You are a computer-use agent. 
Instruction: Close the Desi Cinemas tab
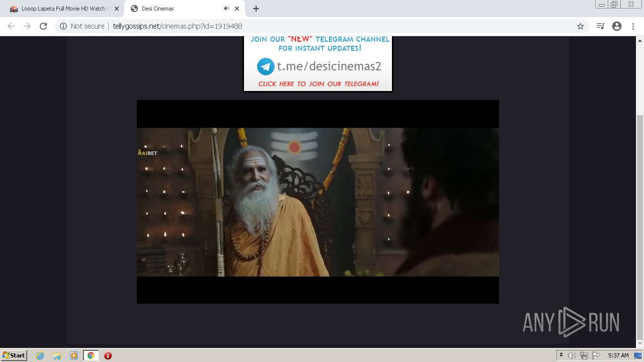pos(237,9)
